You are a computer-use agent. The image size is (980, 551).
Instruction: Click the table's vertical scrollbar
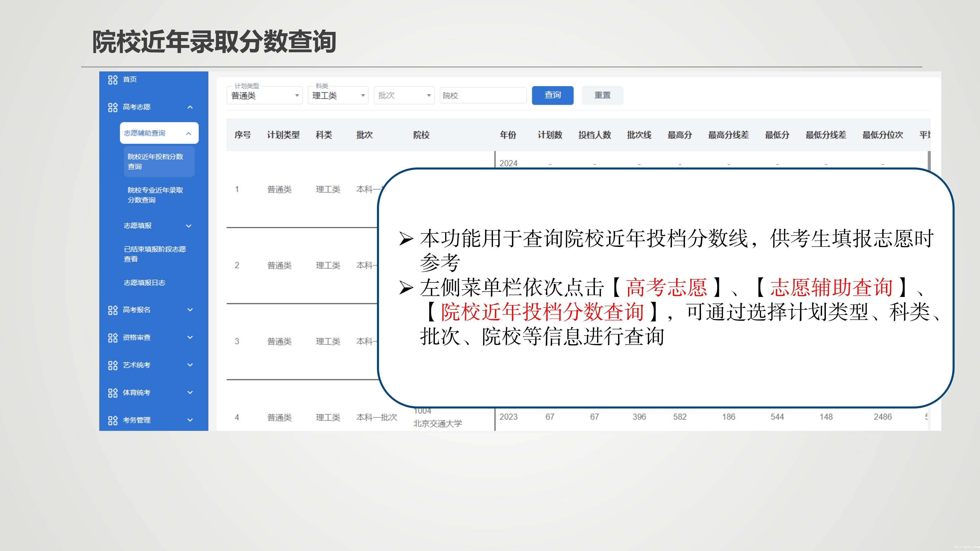pos(929,160)
